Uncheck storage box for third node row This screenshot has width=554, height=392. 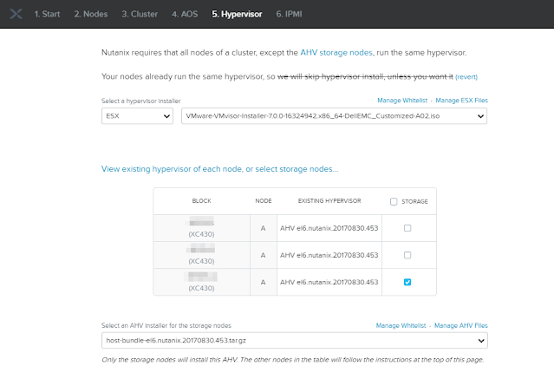(407, 282)
